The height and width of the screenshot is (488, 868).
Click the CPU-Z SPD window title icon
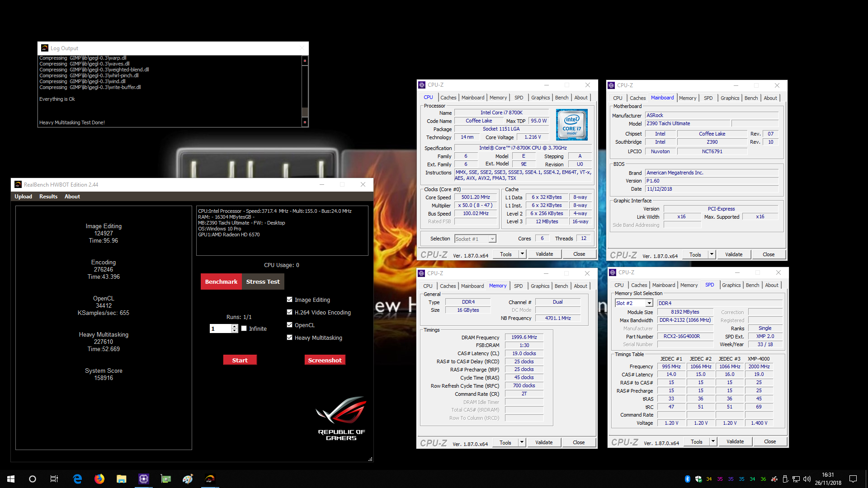coord(613,272)
